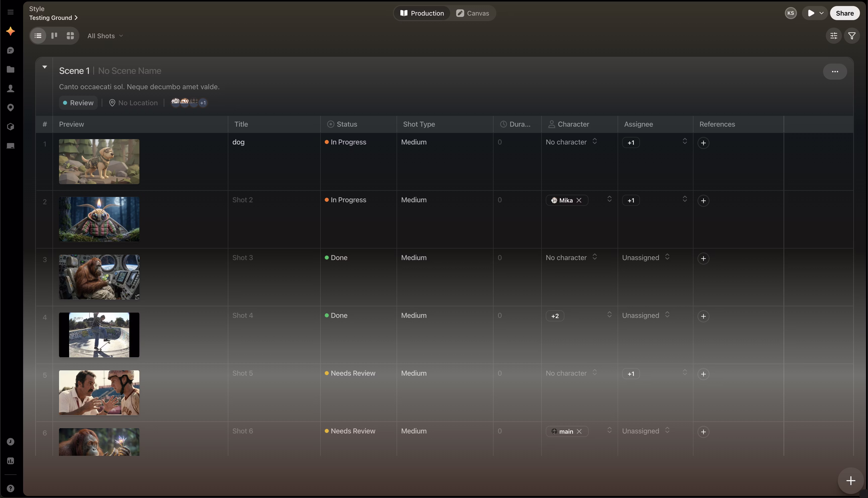Screen dimensions: 868x498
Task: Open the hamburger menu icon
Action: pyautogui.click(x=11, y=12)
